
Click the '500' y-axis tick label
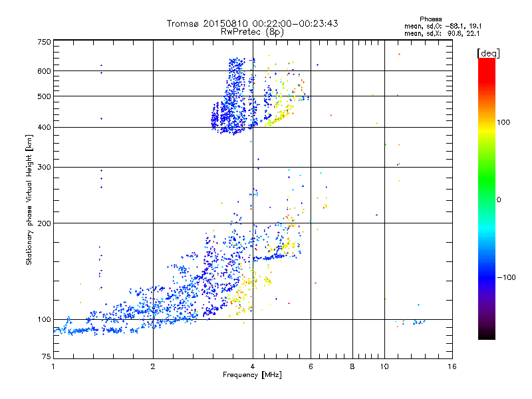pyautogui.click(x=45, y=96)
